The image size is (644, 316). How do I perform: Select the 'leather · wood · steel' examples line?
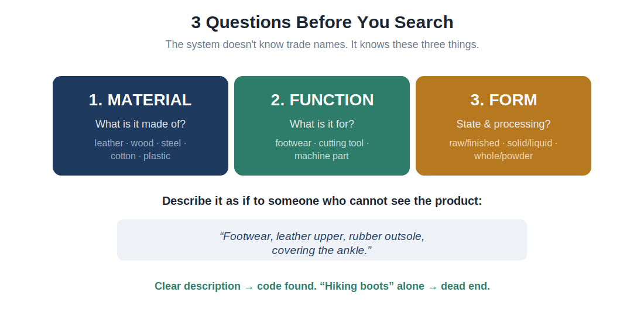tap(140, 143)
